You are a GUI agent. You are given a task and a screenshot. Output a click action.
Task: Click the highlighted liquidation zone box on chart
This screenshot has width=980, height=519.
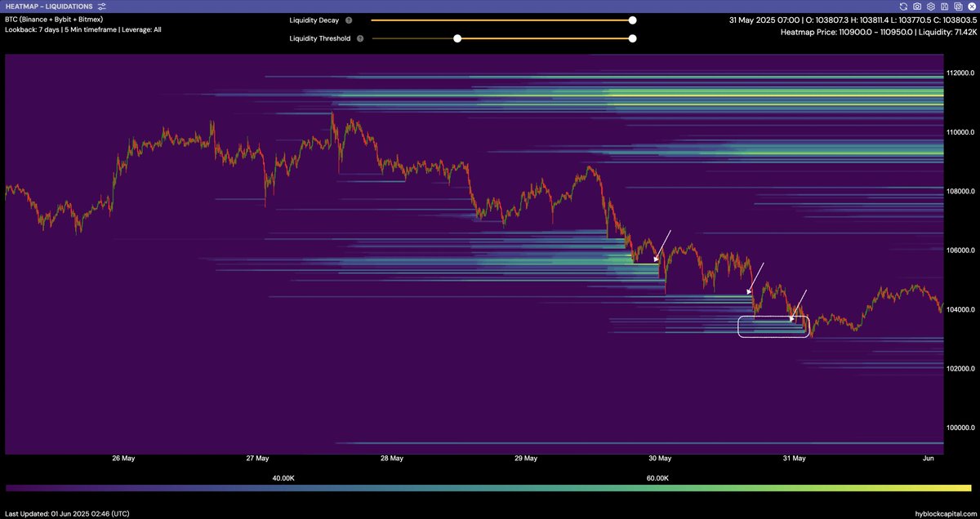[x=773, y=325]
